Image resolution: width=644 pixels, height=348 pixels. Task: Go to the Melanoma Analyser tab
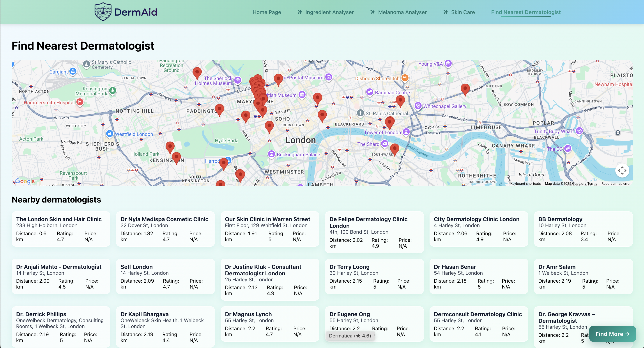(402, 12)
